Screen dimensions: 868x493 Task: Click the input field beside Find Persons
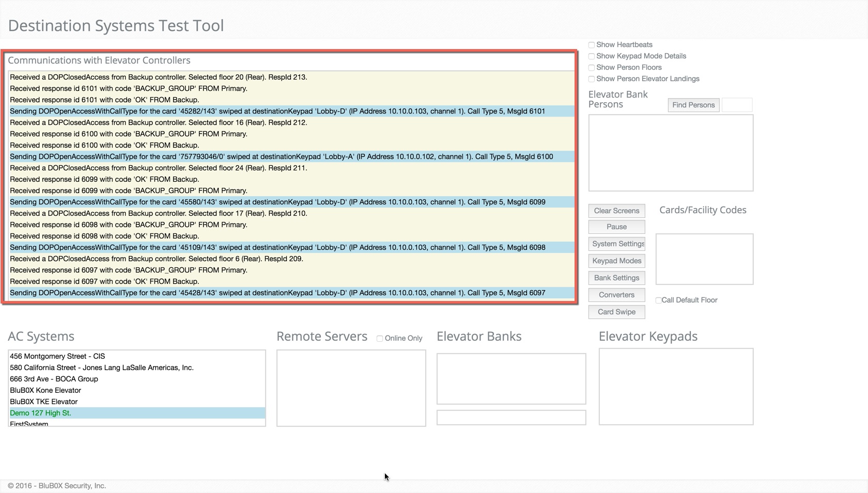tap(737, 105)
